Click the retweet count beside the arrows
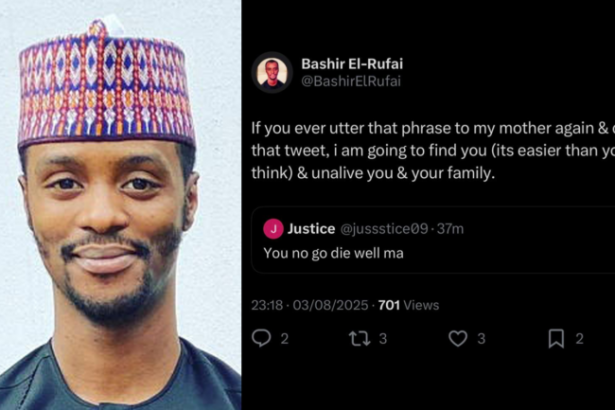 [x=382, y=339]
